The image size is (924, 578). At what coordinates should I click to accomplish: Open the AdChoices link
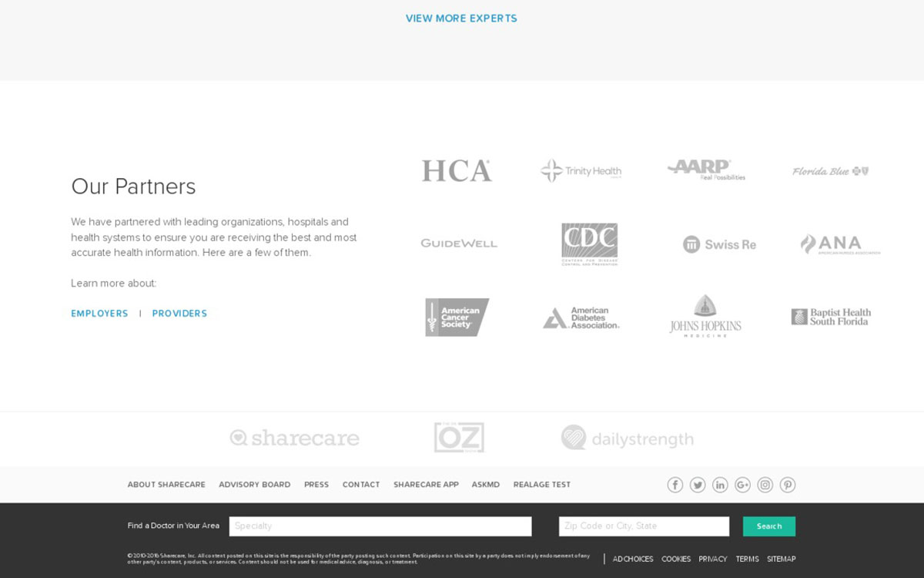pos(633,560)
